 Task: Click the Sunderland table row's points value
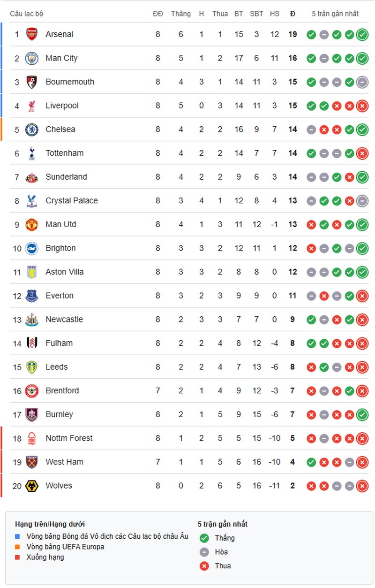tap(292, 177)
